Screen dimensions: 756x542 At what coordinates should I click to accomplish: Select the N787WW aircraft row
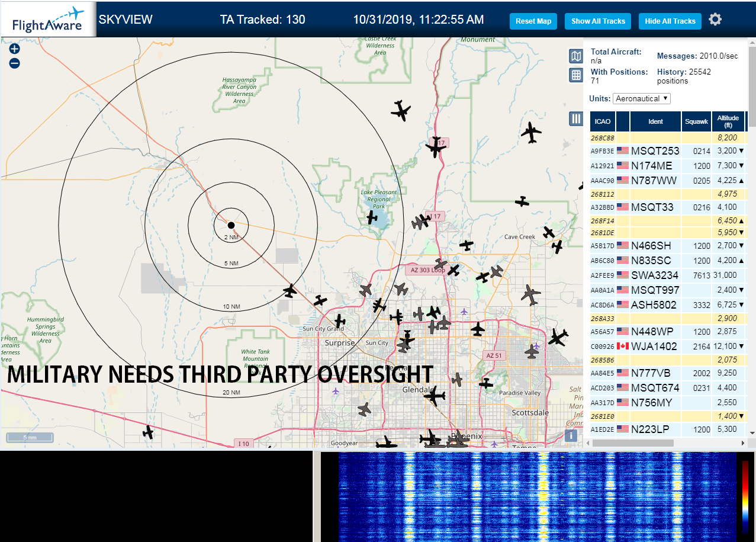668,180
